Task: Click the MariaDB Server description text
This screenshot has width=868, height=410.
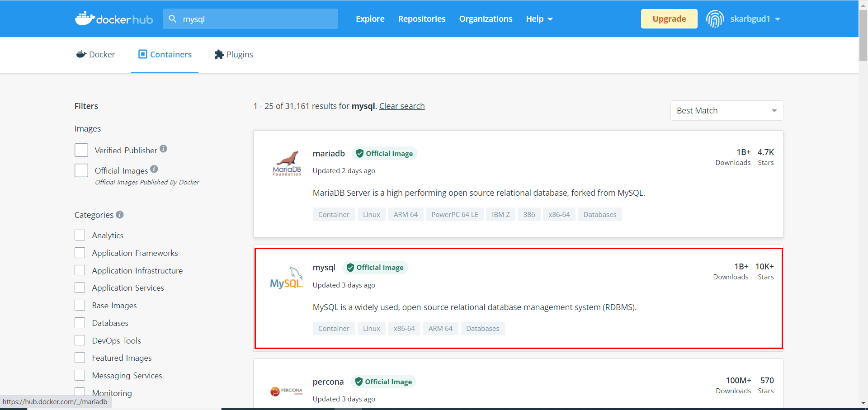Action: coord(479,193)
